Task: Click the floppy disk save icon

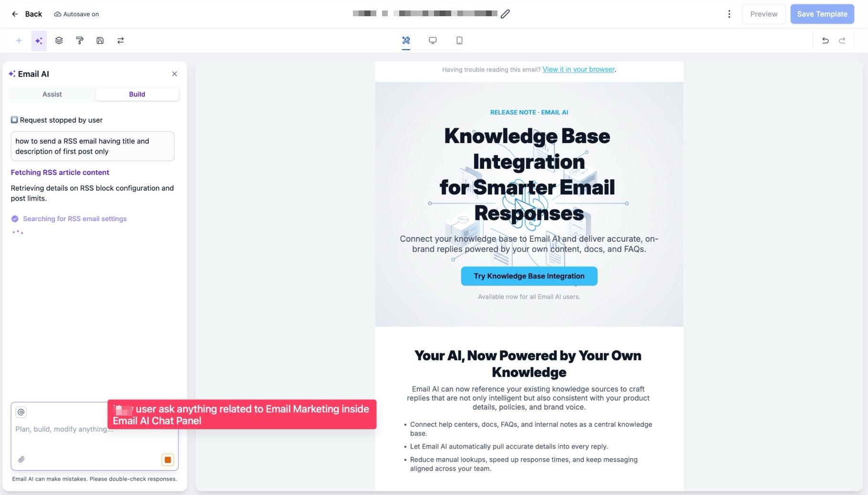Action: coord(100,41)
